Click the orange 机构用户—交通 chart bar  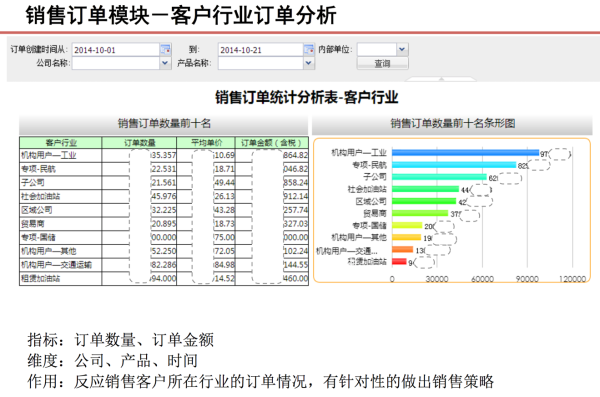click(403, 250)
